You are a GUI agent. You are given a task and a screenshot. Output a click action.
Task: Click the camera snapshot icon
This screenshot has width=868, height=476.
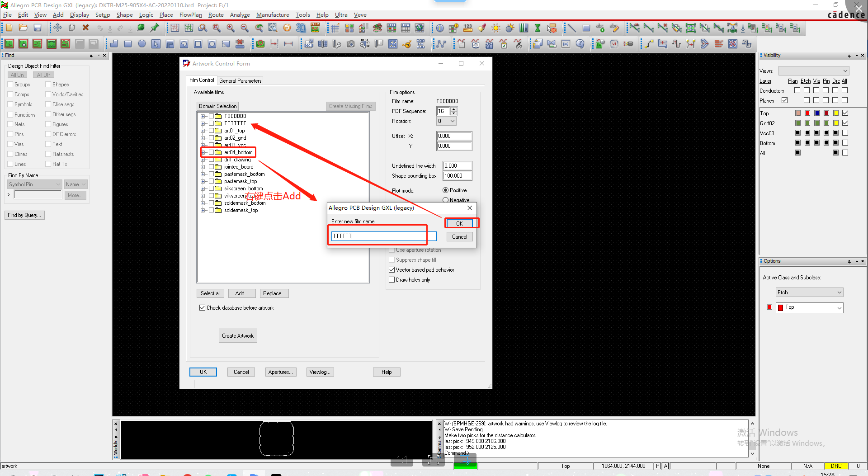351,44
